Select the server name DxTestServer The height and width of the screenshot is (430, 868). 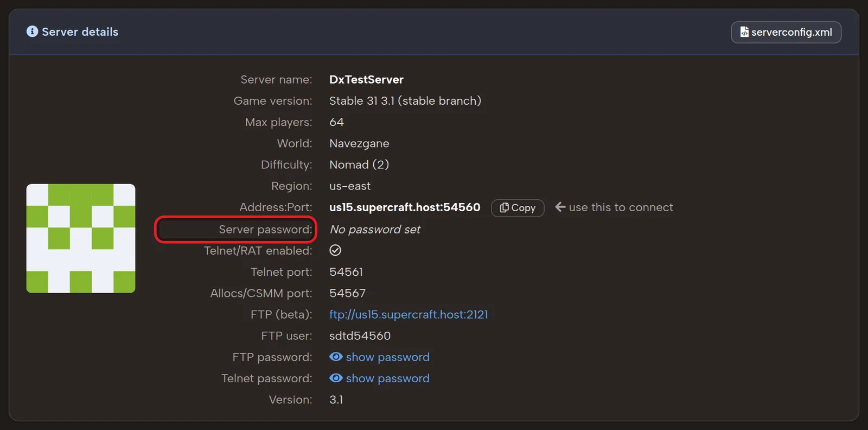[366, 80]
